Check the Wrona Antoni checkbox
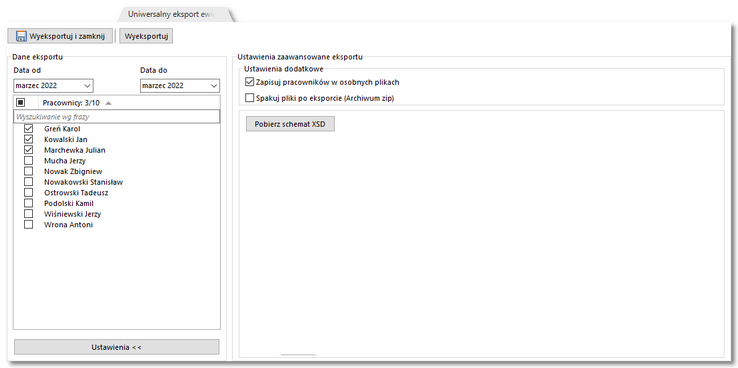The width and height of the screenshot is (738, 368). [x=28, y=225]
